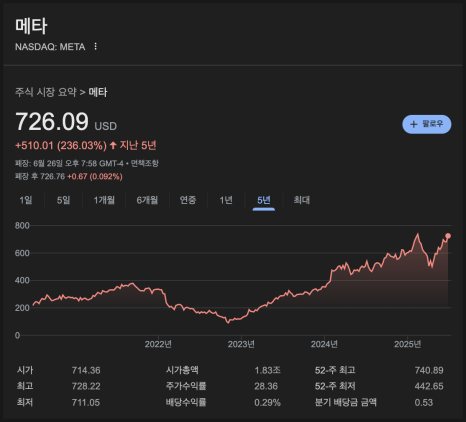Image resolution: width=466 pixels, height=422 pixels.
Task: Click the current price dot on chart
Action: click(x=448, y=236)
